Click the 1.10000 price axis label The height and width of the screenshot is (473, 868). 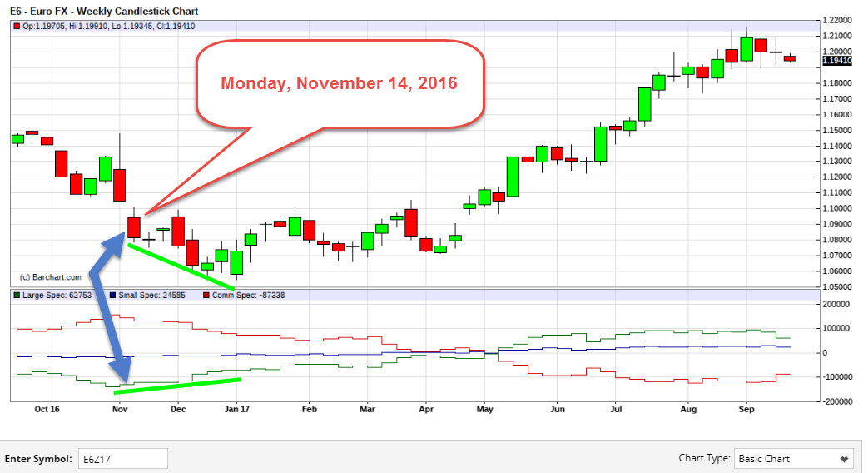point(837,208)
